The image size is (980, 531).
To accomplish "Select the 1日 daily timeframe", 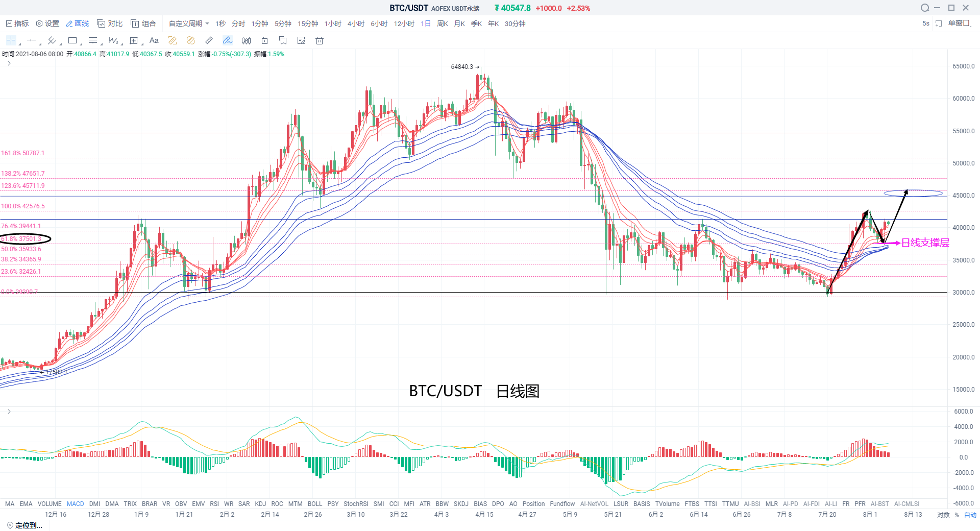I will 426,23.
